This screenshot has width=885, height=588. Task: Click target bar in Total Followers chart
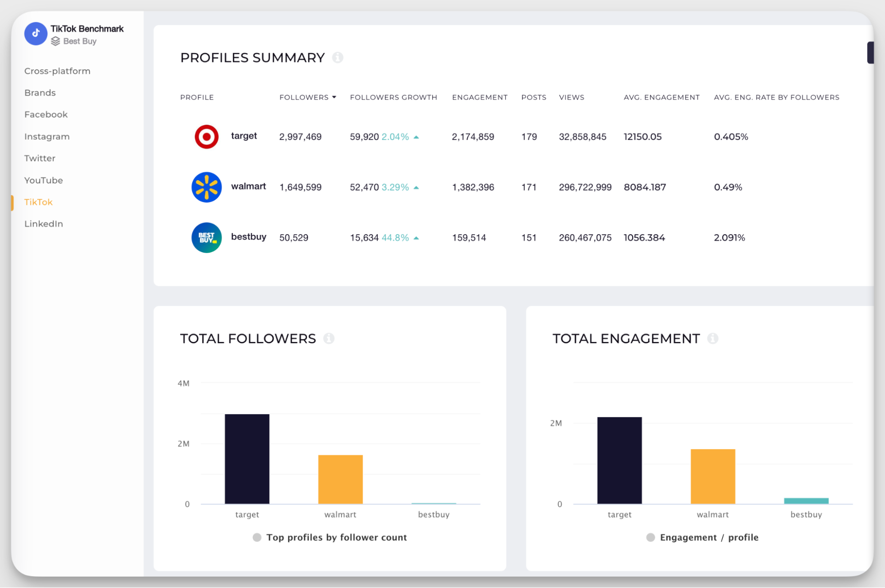247,459
